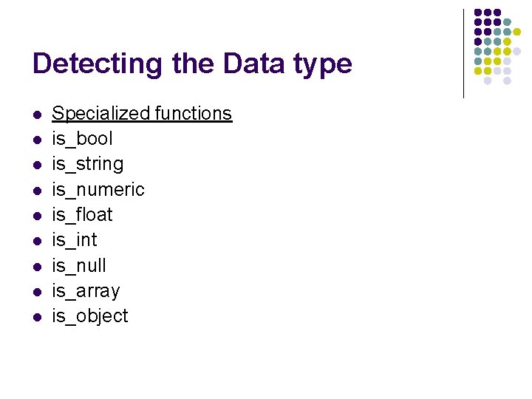Image resolution: width=532 pixels, height=399 pixels.
Task: Select the bullet dot before is_int
Action: pyautogui.click(x=37, y=241)
